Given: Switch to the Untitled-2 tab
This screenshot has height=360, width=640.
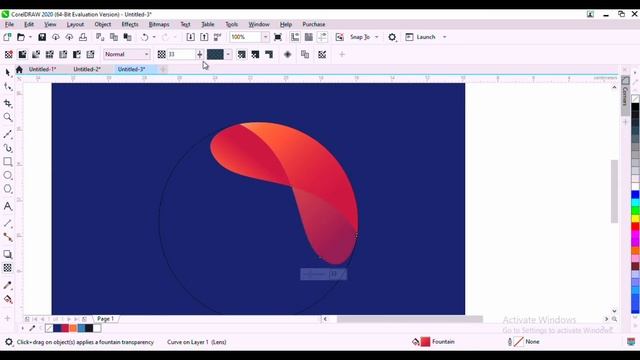Looking at the screenshot, I should coord(87,69).
